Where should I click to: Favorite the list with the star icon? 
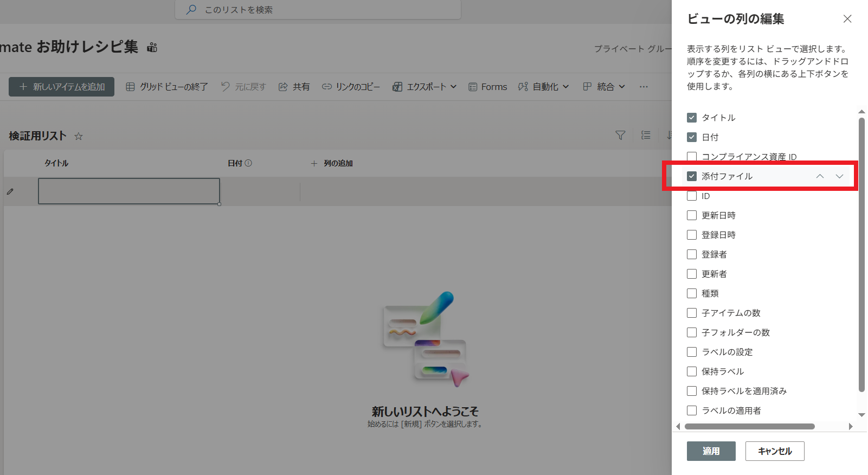tap(79, 137)
